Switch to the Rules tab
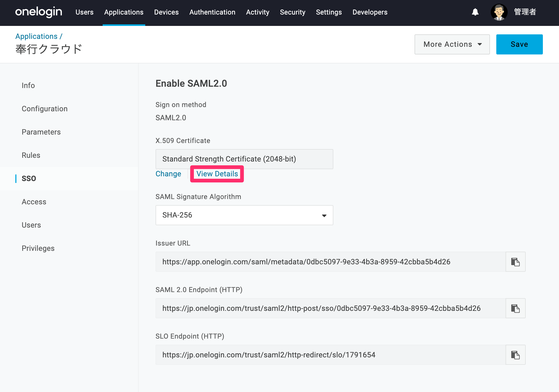Screen dimensions: 559x392 [31, 155]
